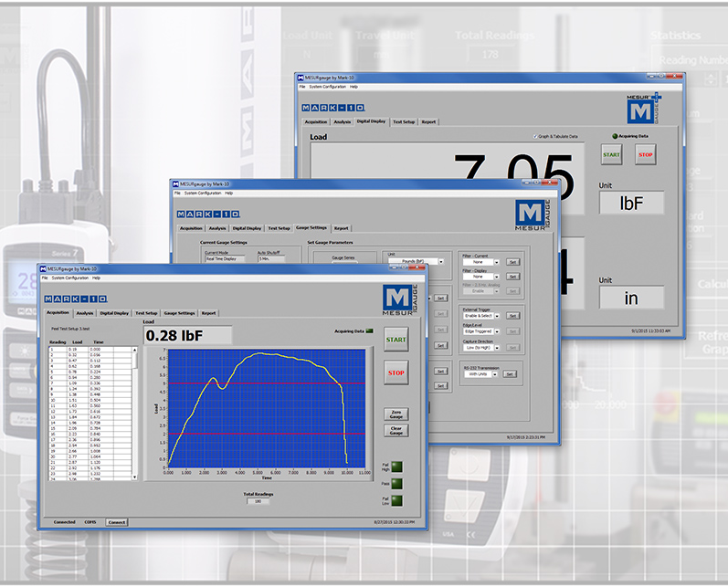Click Set button for RS-232 Transmission

pos(510,374)
